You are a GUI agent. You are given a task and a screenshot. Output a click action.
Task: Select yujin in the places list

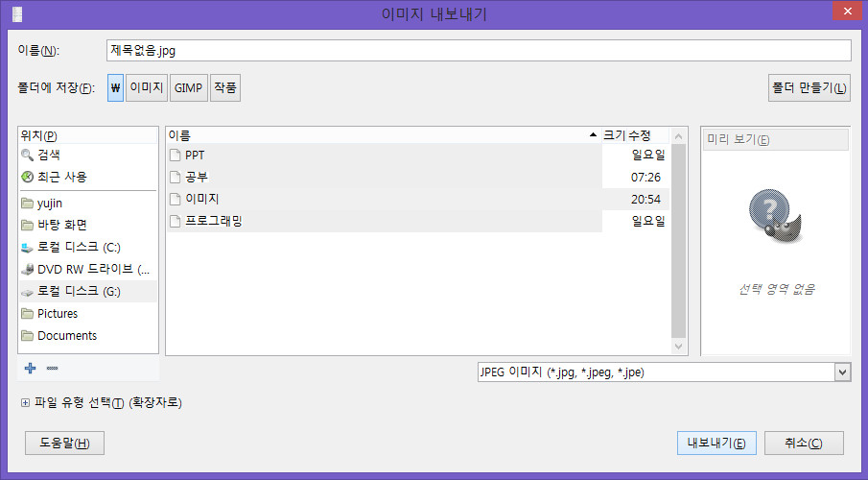88,204
